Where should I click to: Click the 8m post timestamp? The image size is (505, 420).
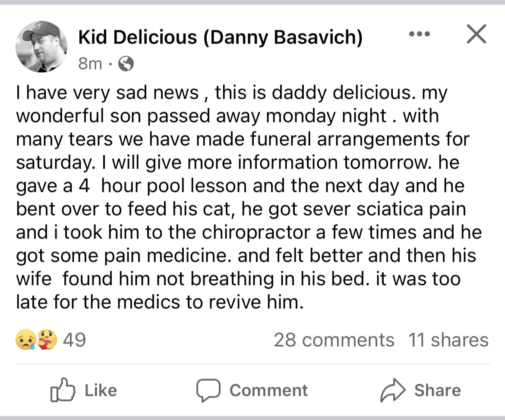click(90, 64)
